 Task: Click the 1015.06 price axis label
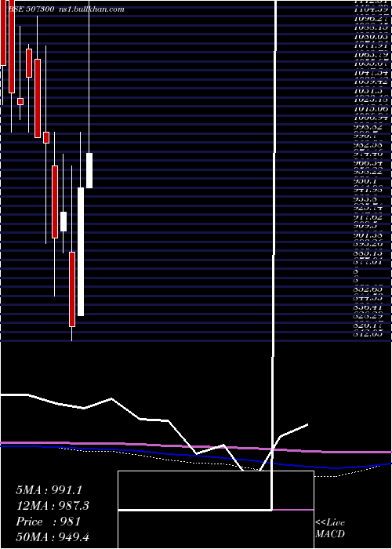[371, 109]
